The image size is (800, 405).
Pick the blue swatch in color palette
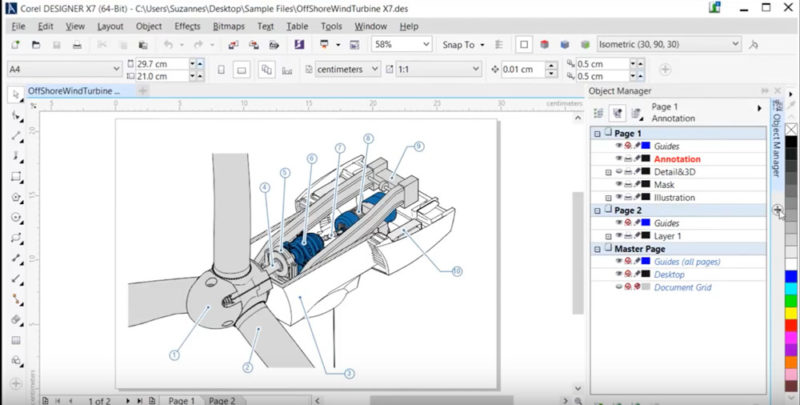pos(791,276)
